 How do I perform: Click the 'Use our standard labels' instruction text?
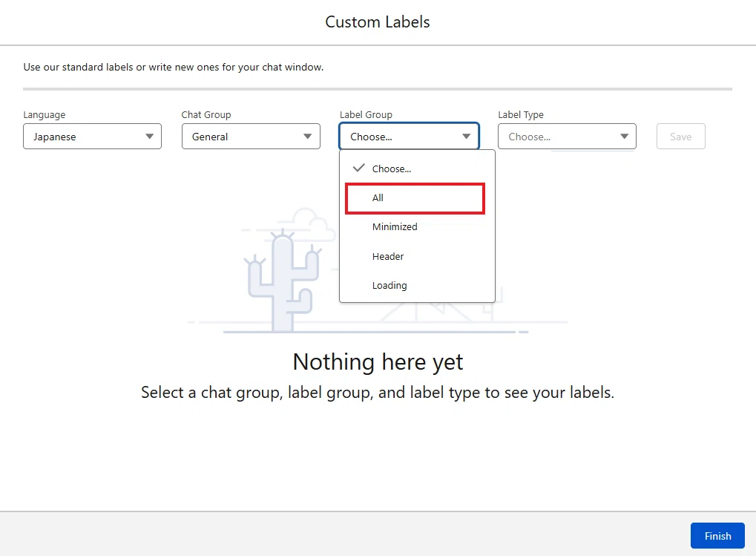coord(174,67)
